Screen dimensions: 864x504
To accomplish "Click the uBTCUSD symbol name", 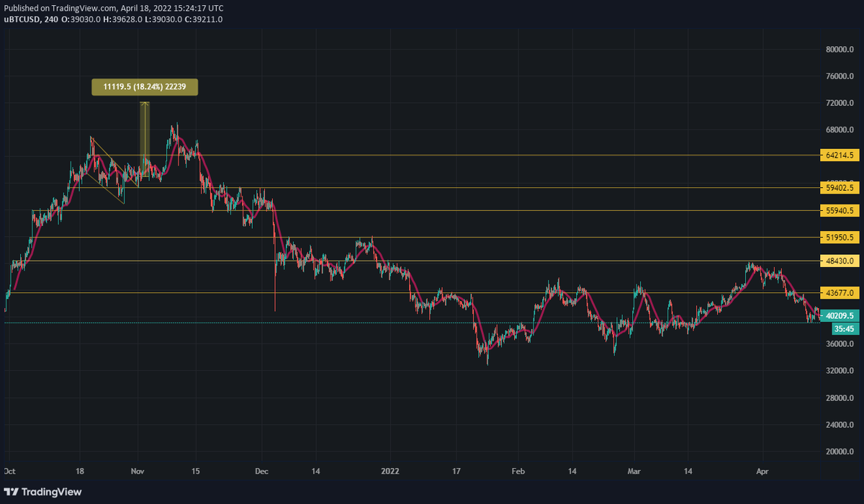I will point(22,19).
